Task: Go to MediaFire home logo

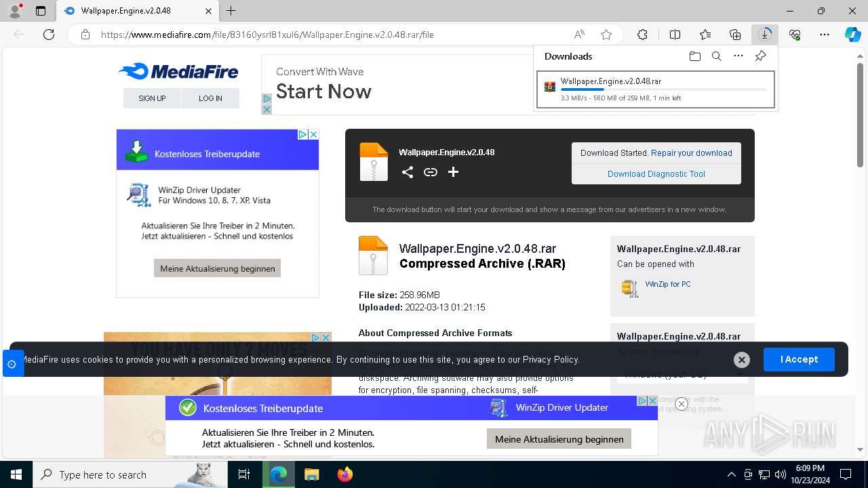Action: pos(178,71)
